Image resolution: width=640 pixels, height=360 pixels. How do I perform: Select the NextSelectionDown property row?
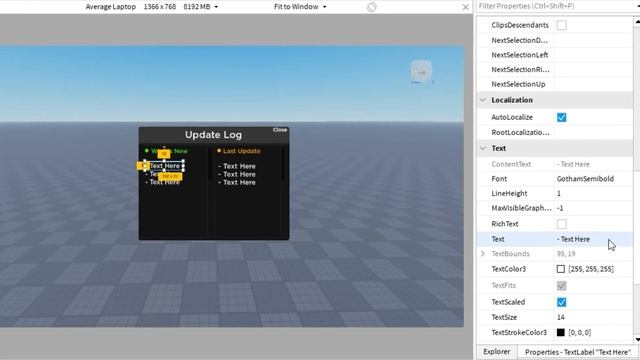pos(555,40)
